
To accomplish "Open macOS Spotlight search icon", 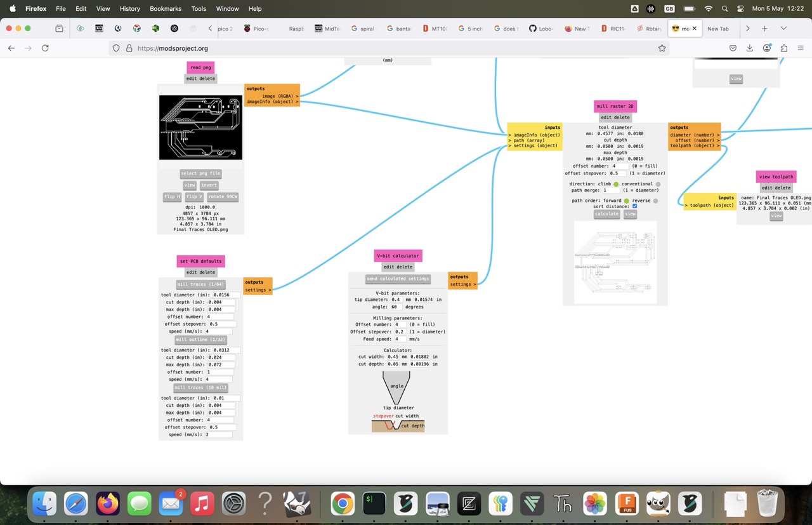I will tap(724, 9).
